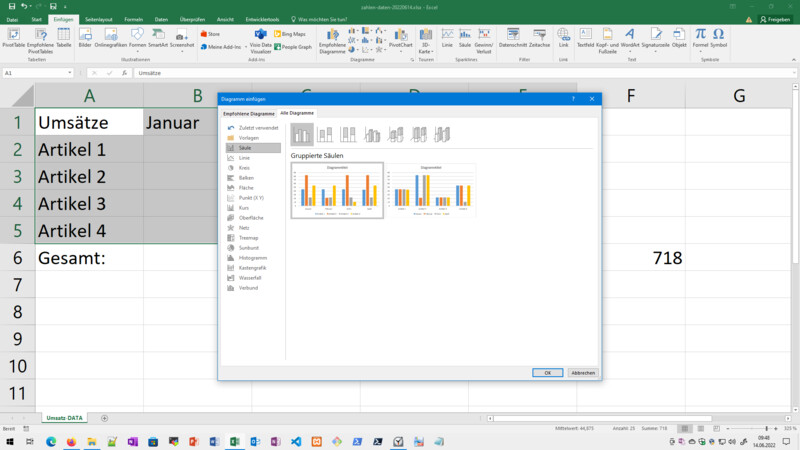Click the save icon in title bar
800x450 pixels.
pyautogui.click(x=12, y=7)
